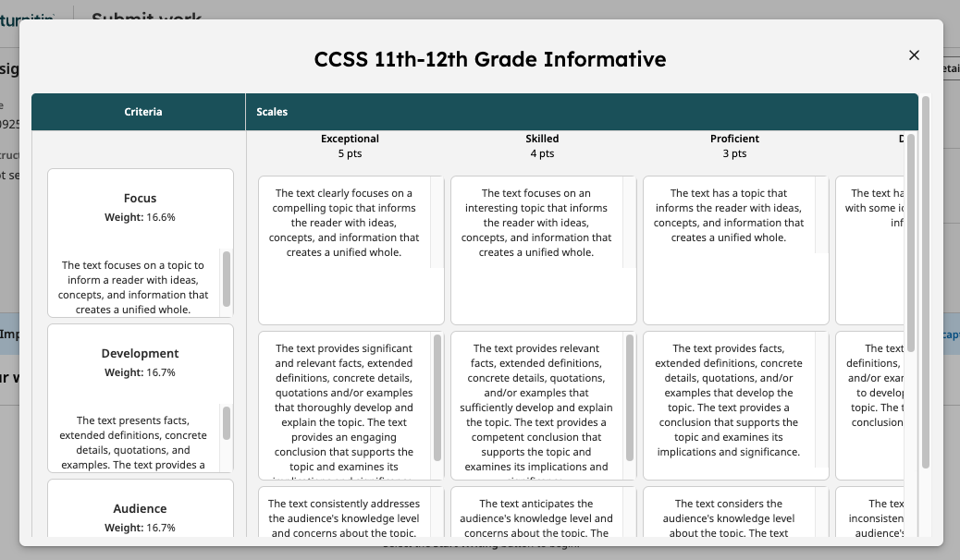Screen dimensions: 960x560
Task: Click the scrollbar inside the Scales table
Action: coord(911,243)
